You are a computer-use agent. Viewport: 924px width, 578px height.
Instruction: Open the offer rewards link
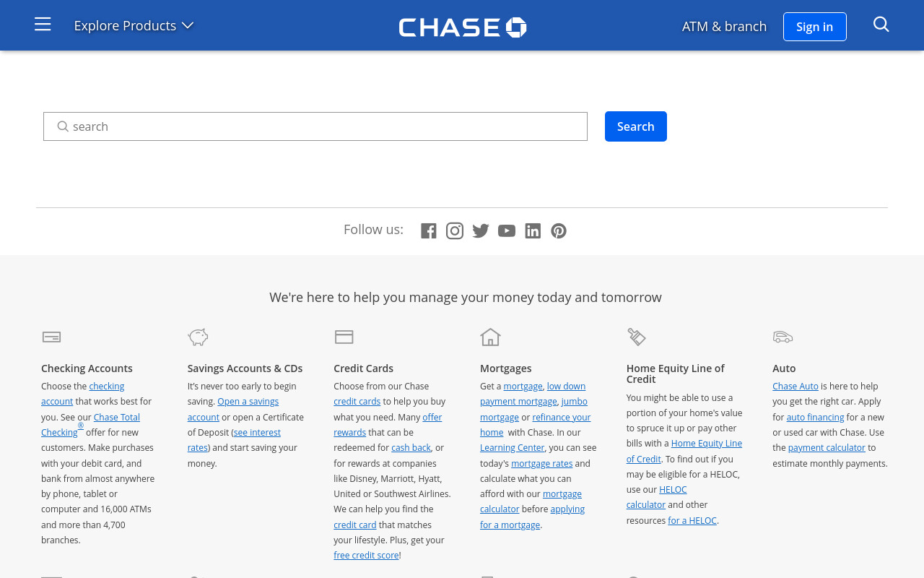[x=388, y=425]
